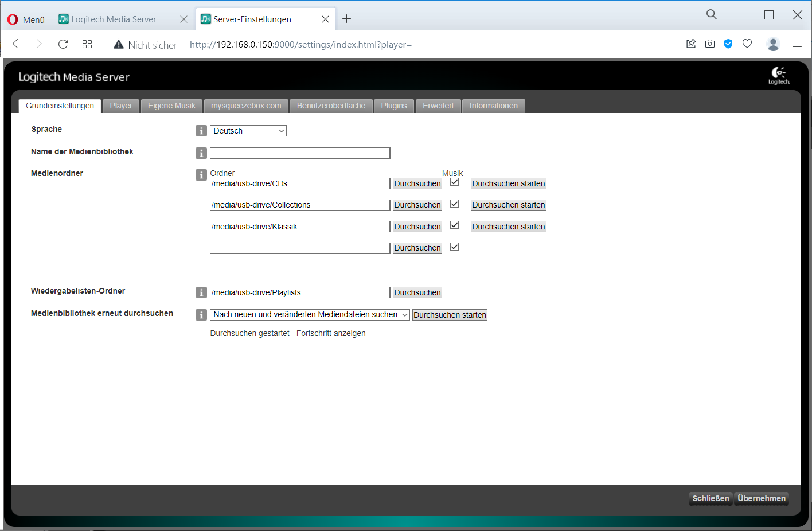
Task: Start library rescan next to dropdown
Action: pyautogui.click(x=450, y=315)
